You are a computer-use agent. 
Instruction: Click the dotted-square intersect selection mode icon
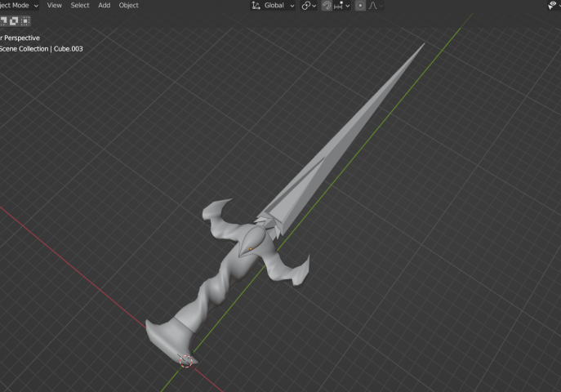pyautogui.click(x=25, y=21)
